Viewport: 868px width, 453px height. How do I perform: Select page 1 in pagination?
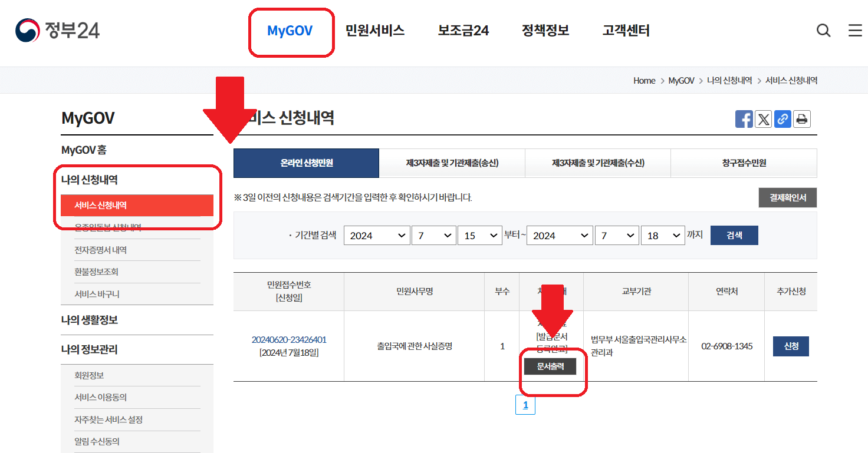(525, 405)
